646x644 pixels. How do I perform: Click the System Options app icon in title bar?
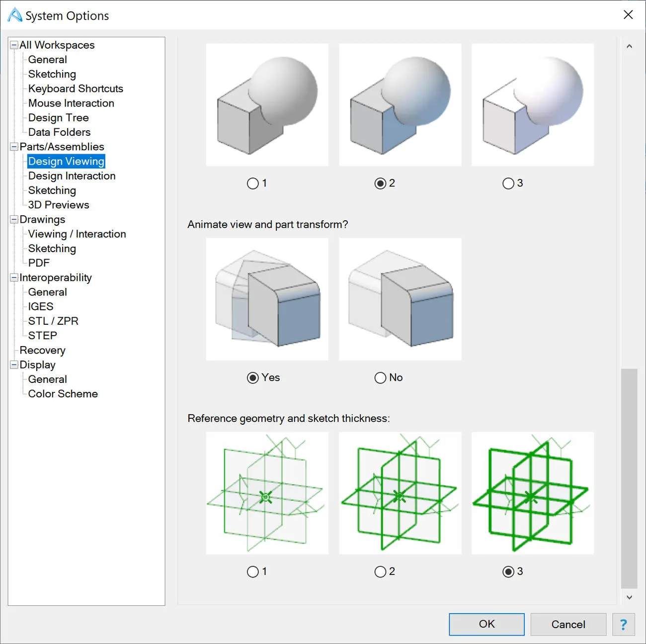(15, 15)
